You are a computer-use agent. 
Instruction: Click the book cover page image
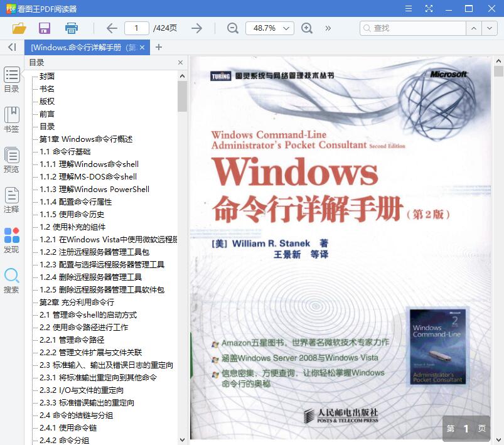coord(340,247)
